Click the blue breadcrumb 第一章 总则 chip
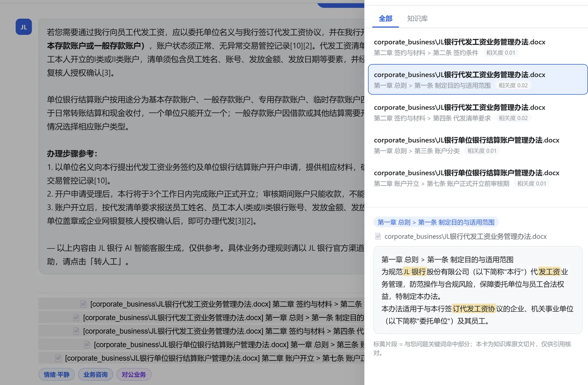588x385 pixels. coord(436,222)
